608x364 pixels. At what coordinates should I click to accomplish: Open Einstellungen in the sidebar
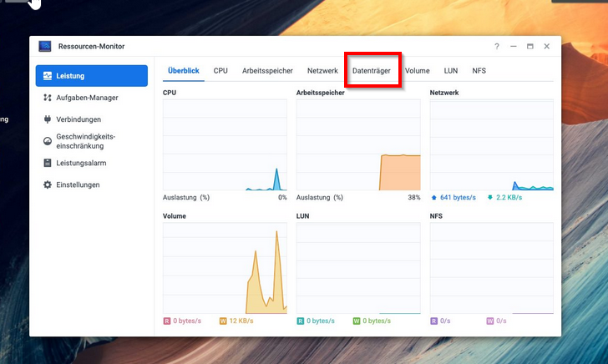(92, 185)
